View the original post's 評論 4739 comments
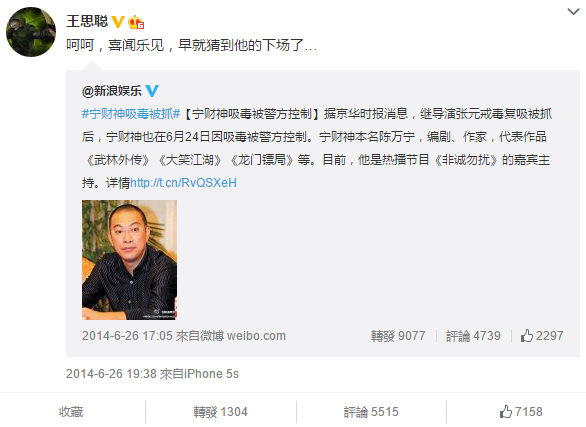Image resolution: width=586 pixels, height=427 pixels. [473, 336]
